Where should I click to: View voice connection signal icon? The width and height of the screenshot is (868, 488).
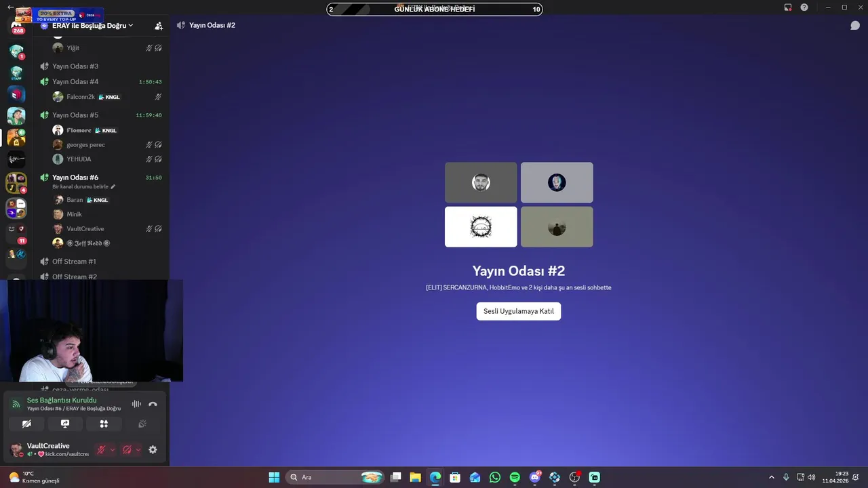16,404
